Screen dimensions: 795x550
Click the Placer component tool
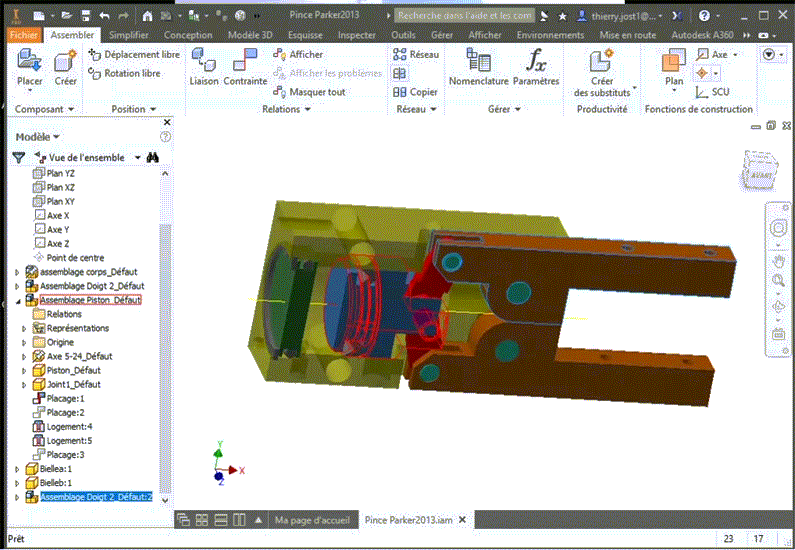click(x=29, y=68)
